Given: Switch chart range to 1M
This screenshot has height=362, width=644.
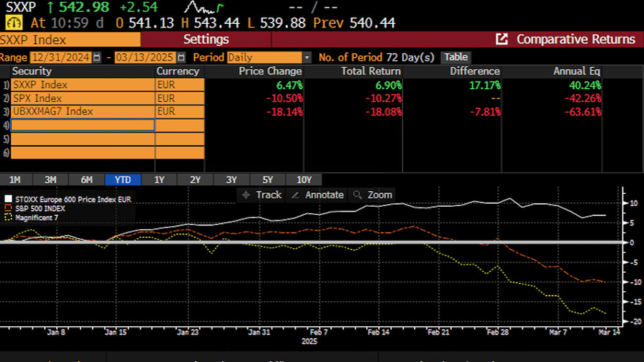Looking at the screenshot, I should (x=15, y=180).
